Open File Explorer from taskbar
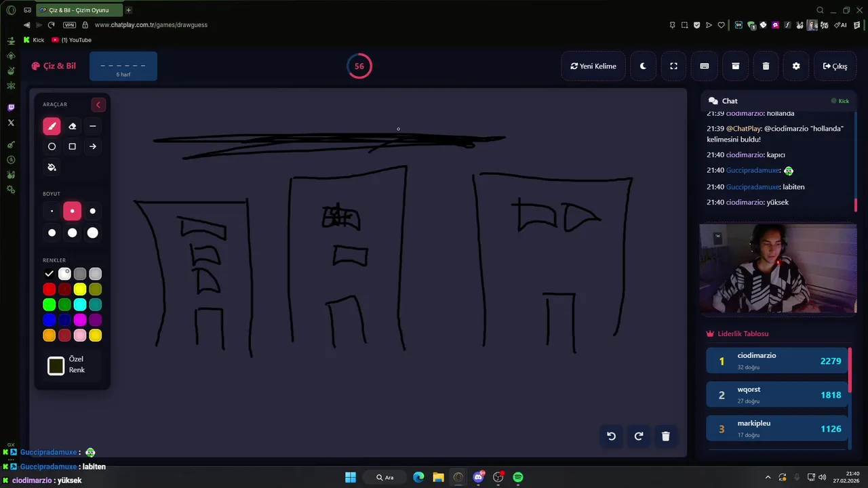Screen dimensions: 868x488 [438, 477]
